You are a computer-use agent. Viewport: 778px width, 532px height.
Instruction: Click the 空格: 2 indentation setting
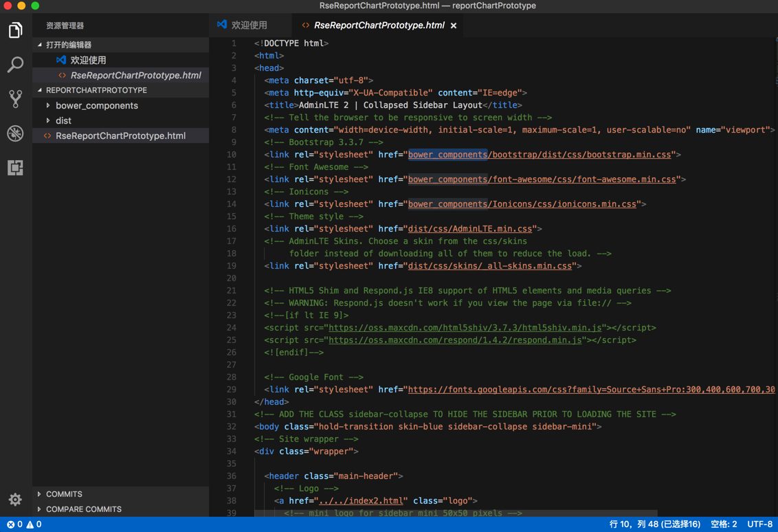click(x=723, y=524)
